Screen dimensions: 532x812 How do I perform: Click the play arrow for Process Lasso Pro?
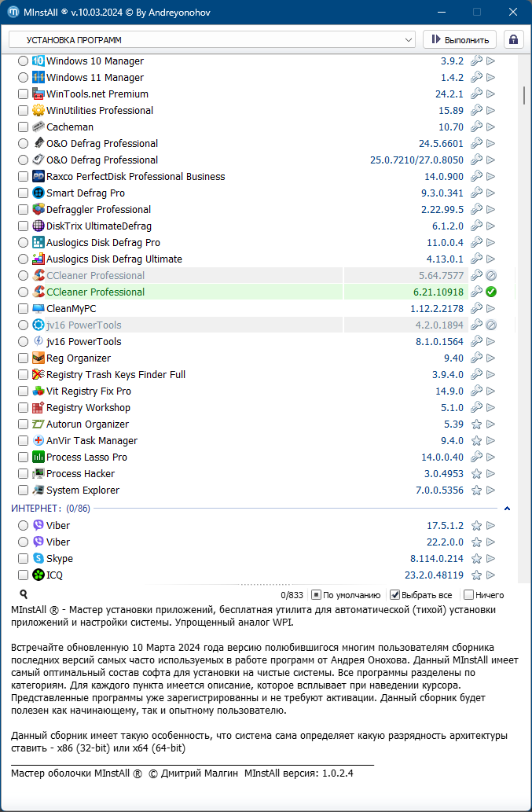490,457
